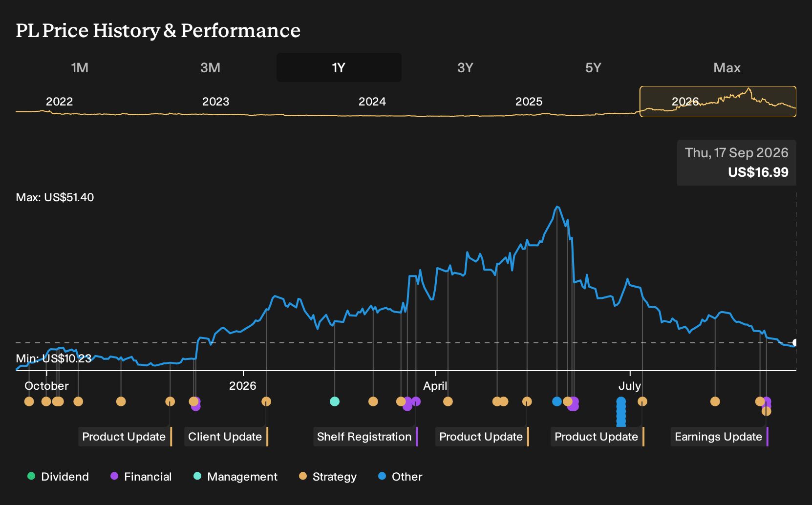Click the highlighted 2026 range selector window
This screenshot has height=505, width=812.
coord(718,102)
